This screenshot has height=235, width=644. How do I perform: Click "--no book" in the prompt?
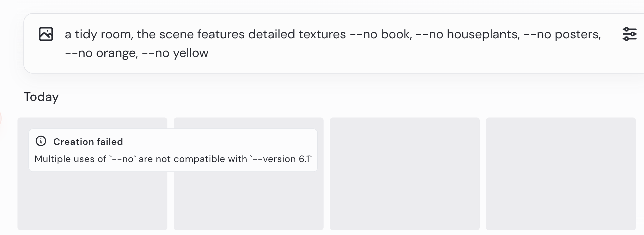380,34
